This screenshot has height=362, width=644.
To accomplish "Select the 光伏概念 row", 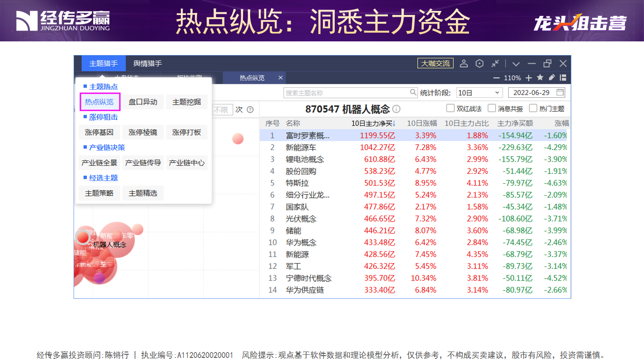I will 415,218.
